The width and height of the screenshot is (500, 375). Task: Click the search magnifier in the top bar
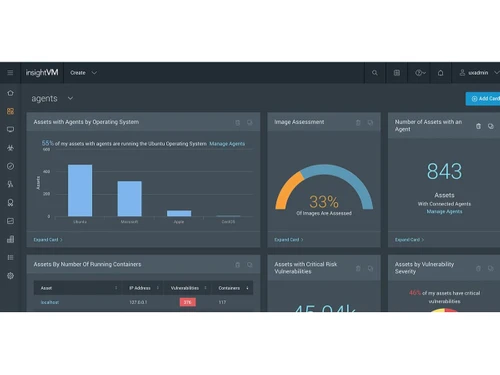click(375, 73)
